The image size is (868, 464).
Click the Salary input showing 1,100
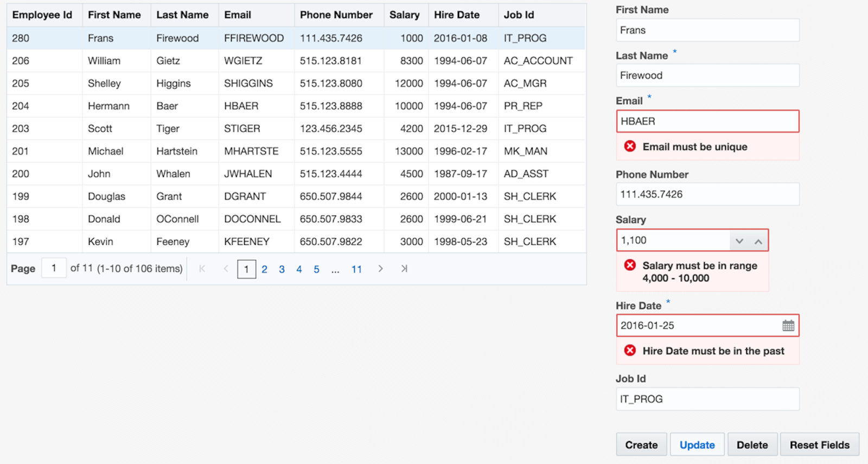[x=673, y=240]
